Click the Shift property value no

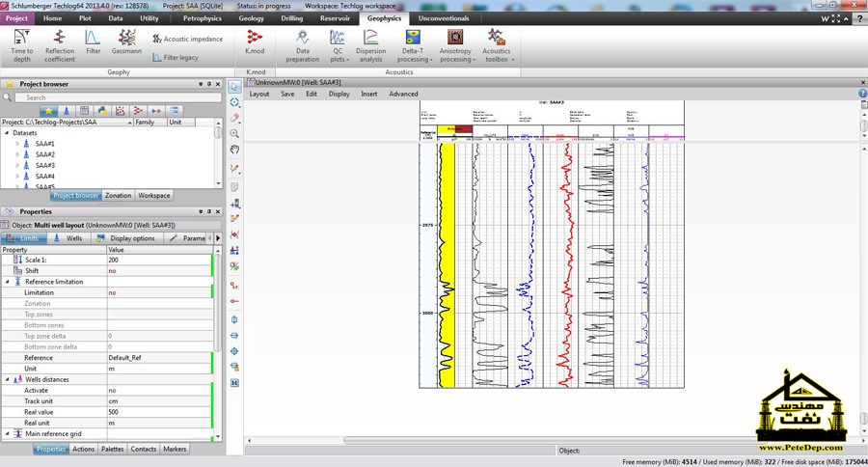click(159, 271)
